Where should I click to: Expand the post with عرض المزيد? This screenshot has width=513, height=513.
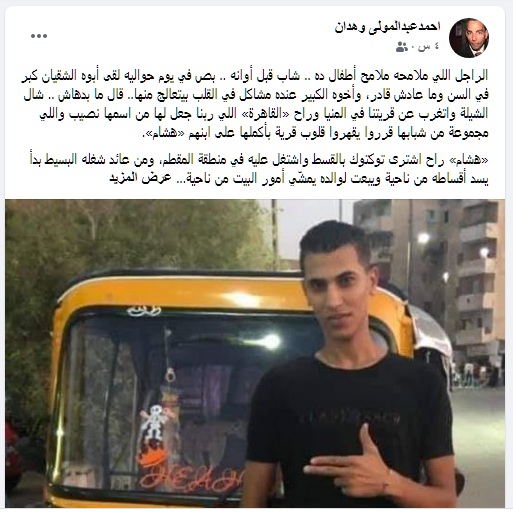point(140,178)
